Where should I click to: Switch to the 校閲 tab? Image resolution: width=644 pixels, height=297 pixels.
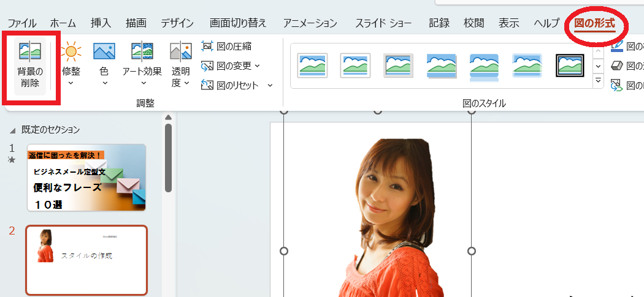pos(474,23)
